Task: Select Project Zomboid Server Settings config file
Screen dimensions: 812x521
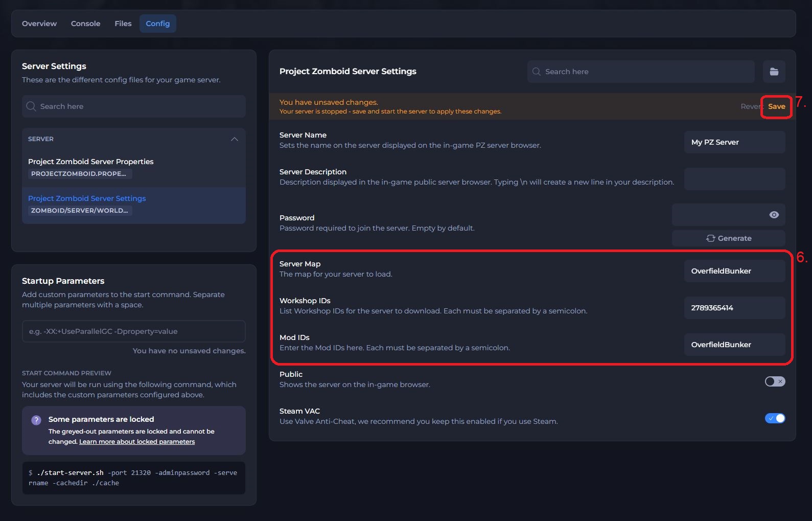Action: [133, 205]
